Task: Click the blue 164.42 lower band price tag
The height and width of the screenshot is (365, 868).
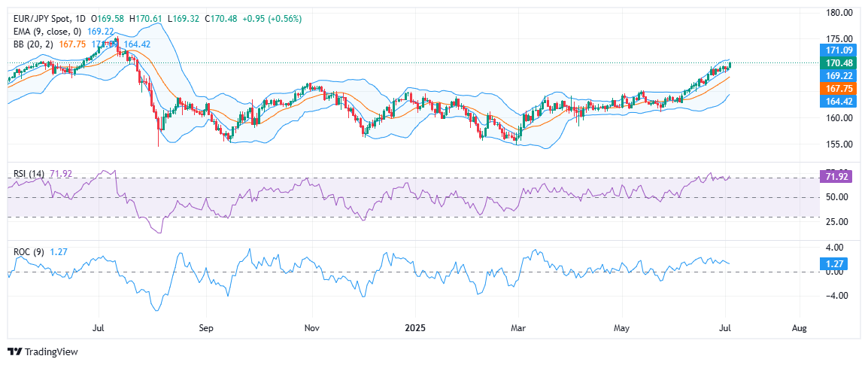Action: click(838, 101)
